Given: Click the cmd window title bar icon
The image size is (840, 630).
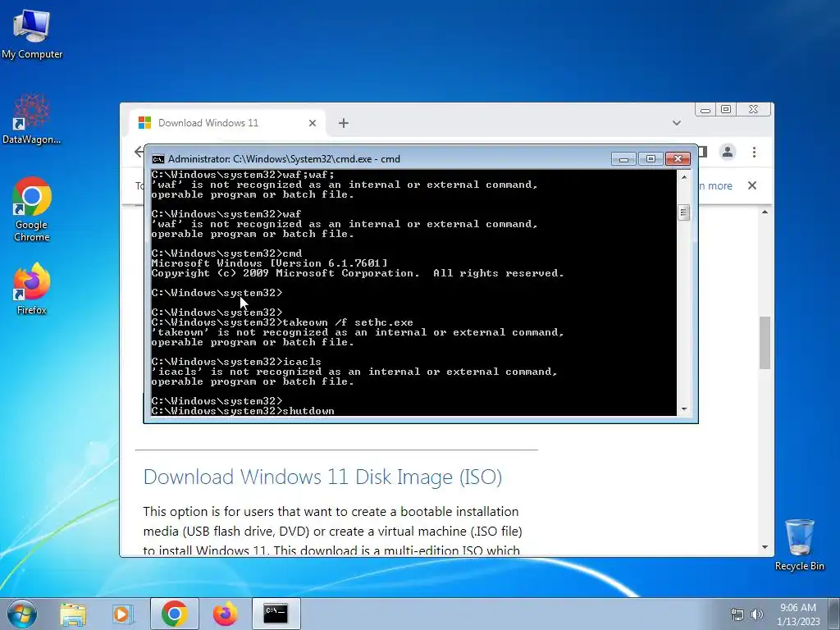Looking at the screenshot, I should point(158,159).
